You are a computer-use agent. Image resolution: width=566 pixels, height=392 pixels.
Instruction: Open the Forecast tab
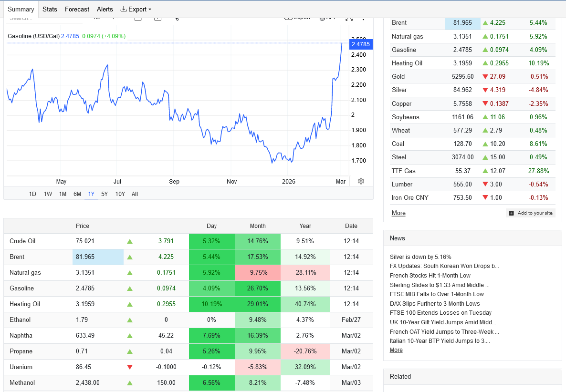(77, 9)
